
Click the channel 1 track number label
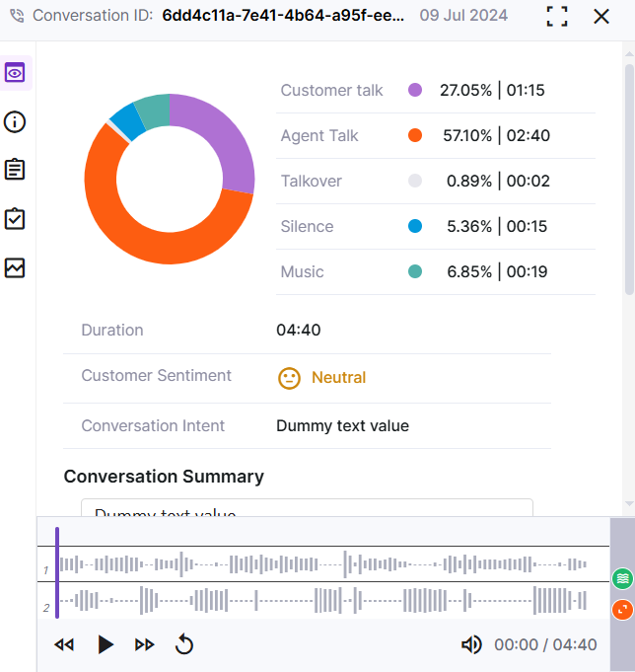click(x=45, y=570)
